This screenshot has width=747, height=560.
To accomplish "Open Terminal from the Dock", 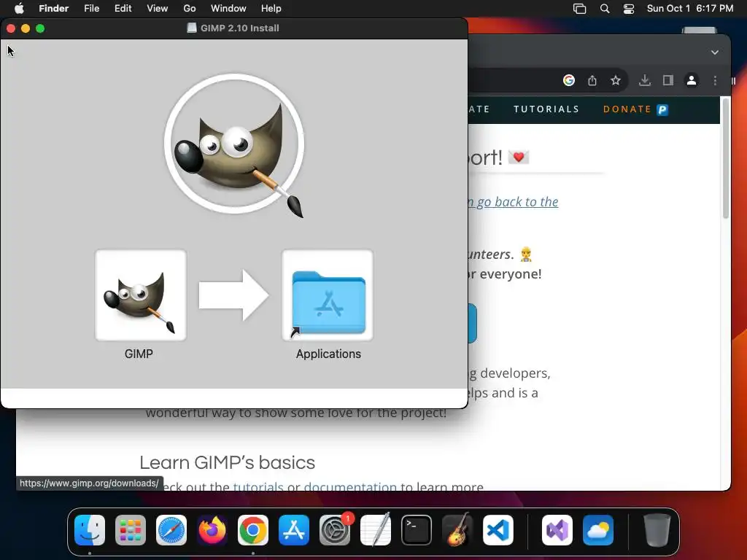I will 417,530.
